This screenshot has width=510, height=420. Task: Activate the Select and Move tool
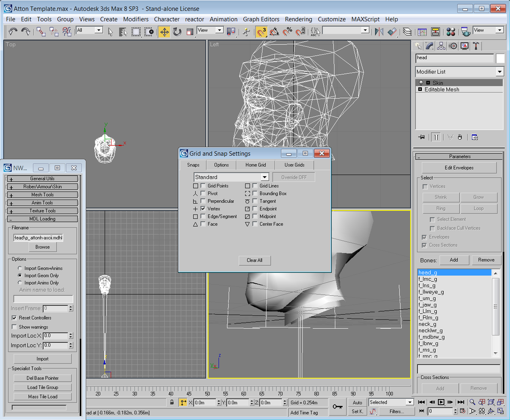tap(164, 32)
